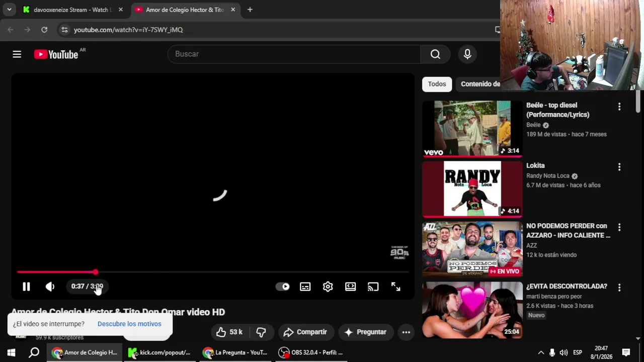Viewport: 644px width, 362px height.
Task: Open Descubre los motivos link
Action: tap(129, 324)
